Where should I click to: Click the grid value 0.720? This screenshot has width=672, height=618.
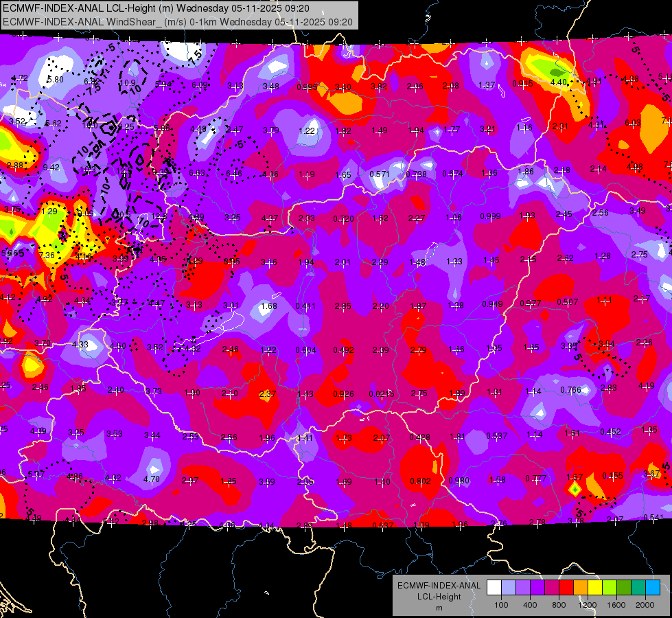tap(344, 219)
